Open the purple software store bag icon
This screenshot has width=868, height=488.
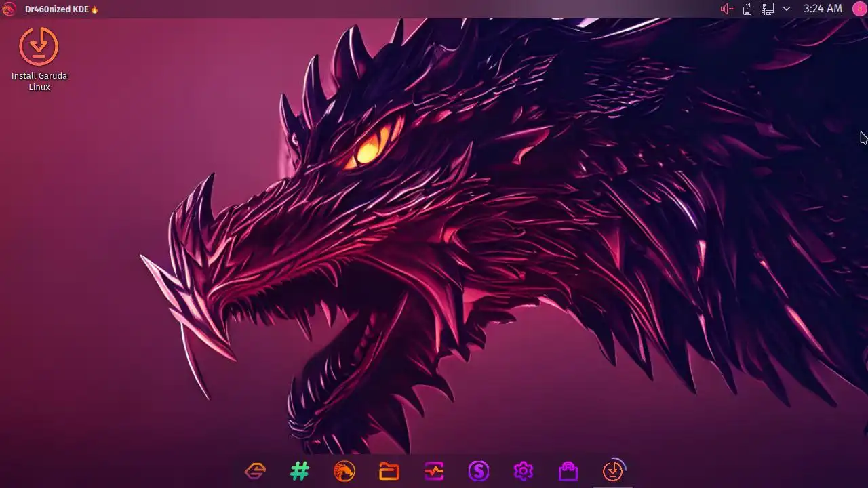pyautogui.click(x=568, y=470)
